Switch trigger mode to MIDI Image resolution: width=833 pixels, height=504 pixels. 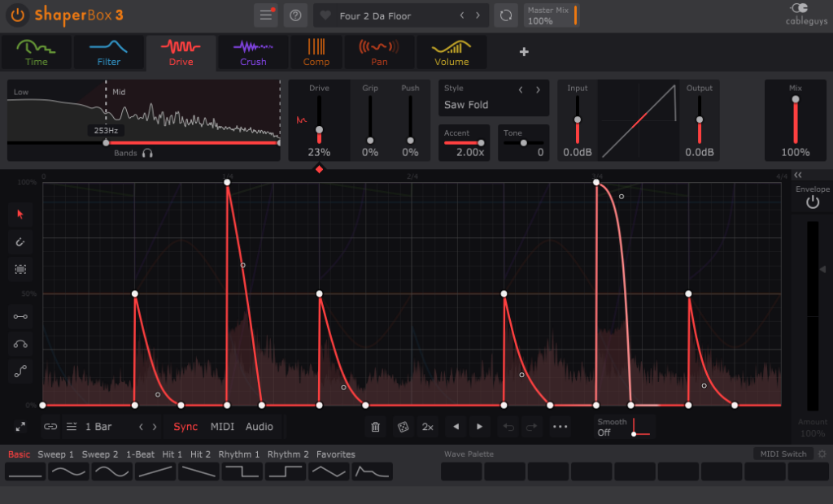coord(222,427)
